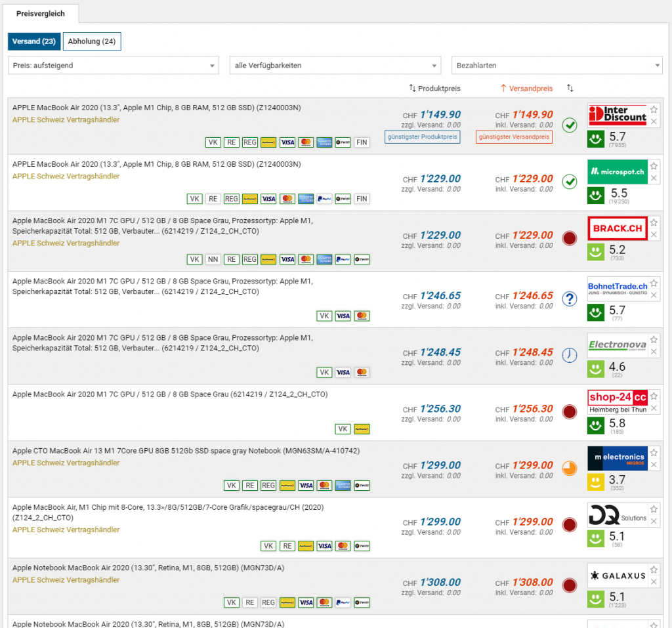Click the red availability dot in the BRACK.CH row
The height and width of the screenshot is (628, 672).
pos(570,236)
